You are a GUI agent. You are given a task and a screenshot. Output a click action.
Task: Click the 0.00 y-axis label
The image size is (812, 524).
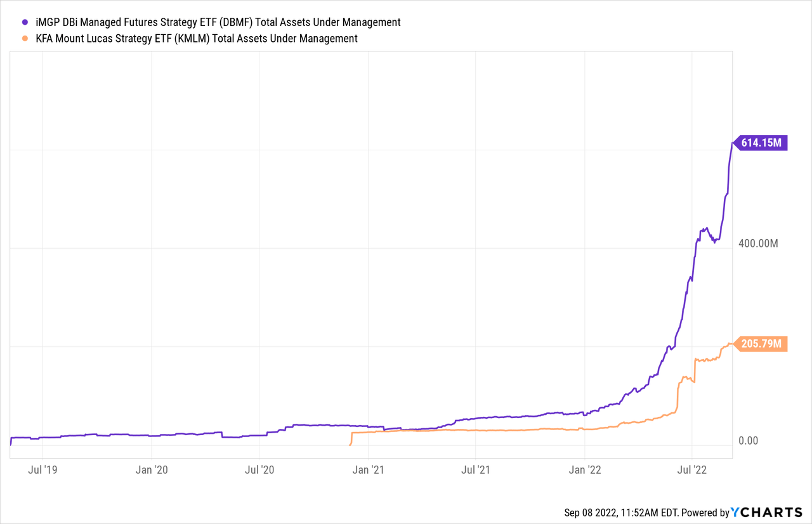click(749, 441)
